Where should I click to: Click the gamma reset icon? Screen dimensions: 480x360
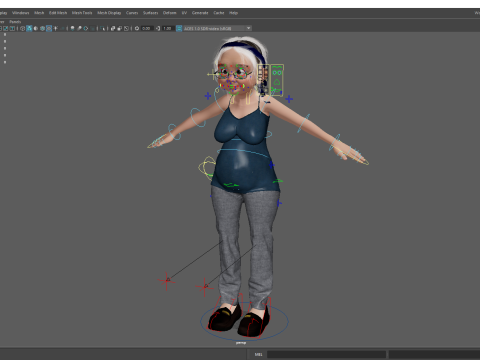pyautogui.click(x=158, y=28)
